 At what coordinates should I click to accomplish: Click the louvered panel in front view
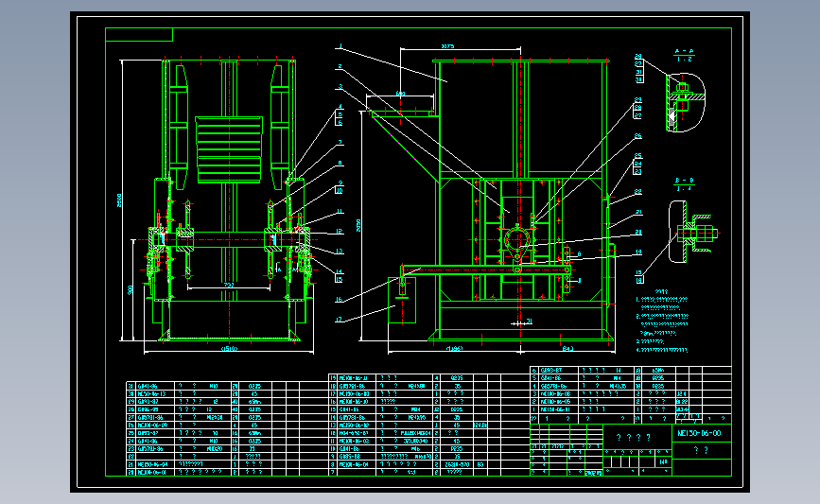(229, 150)
